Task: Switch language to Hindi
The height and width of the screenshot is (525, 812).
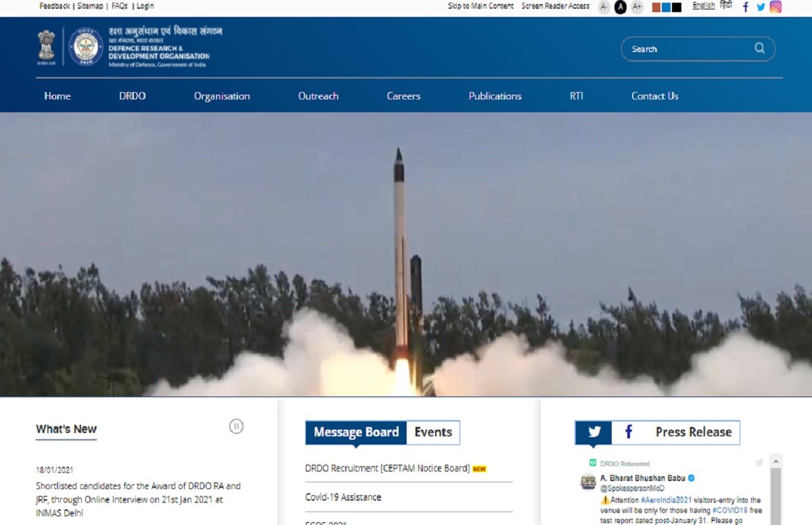Action: coord(725,5)
